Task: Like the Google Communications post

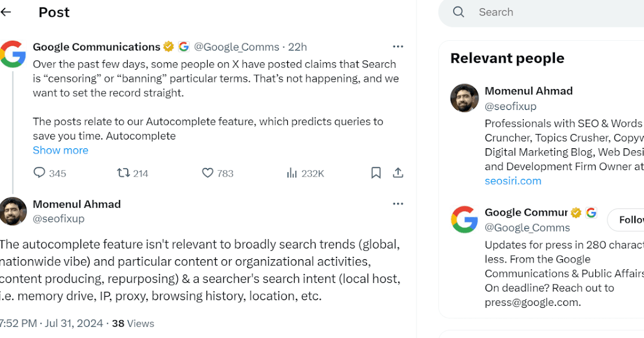Action: click(x=208, y=173)
